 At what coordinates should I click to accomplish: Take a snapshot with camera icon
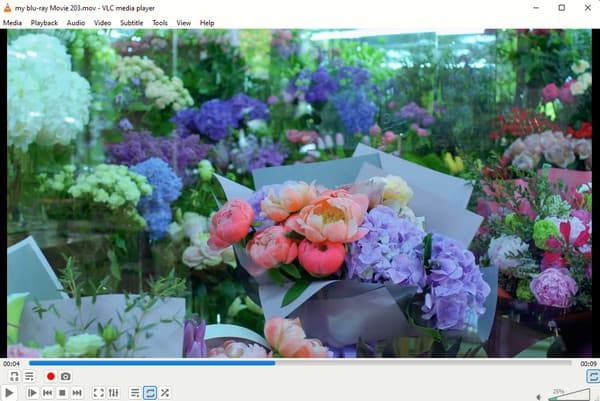click(x=65, y=376)
